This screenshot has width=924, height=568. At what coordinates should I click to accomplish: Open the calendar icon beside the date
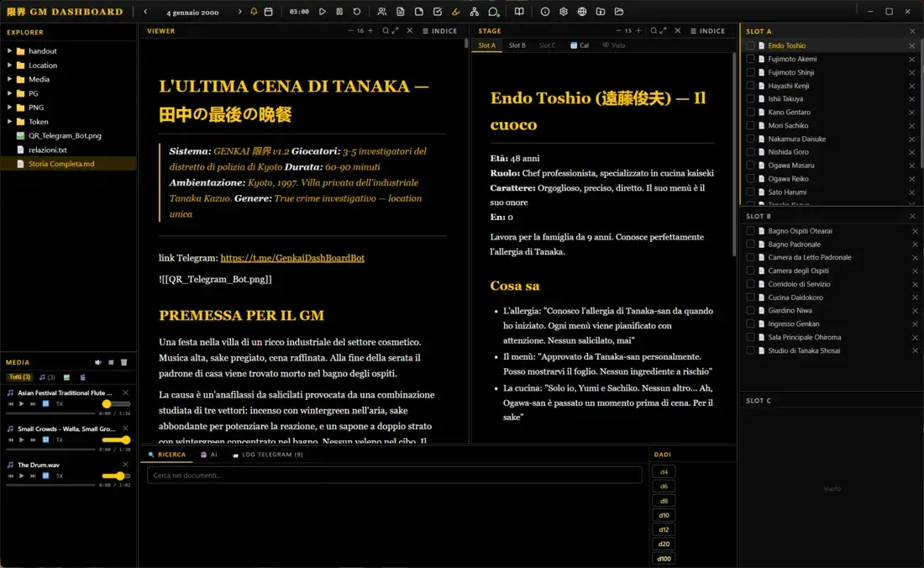click(x=268, y=12)
